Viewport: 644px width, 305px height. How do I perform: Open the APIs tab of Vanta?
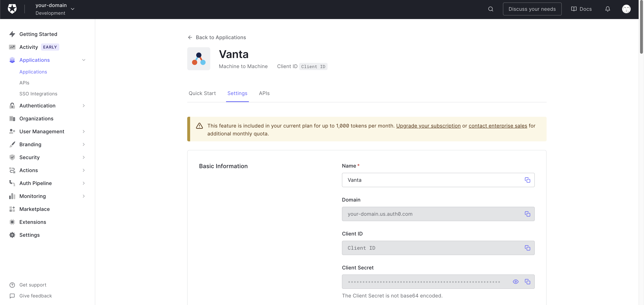point(264,93)
